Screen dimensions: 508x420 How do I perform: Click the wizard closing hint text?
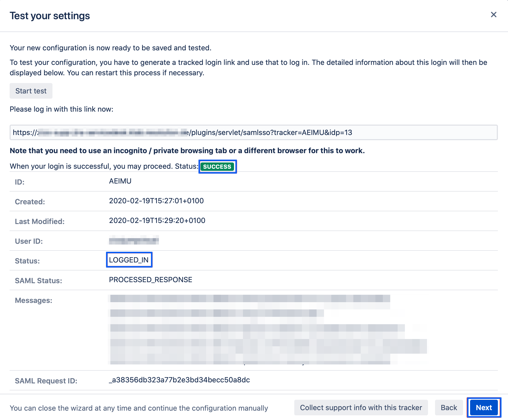(x=139, y=408)
